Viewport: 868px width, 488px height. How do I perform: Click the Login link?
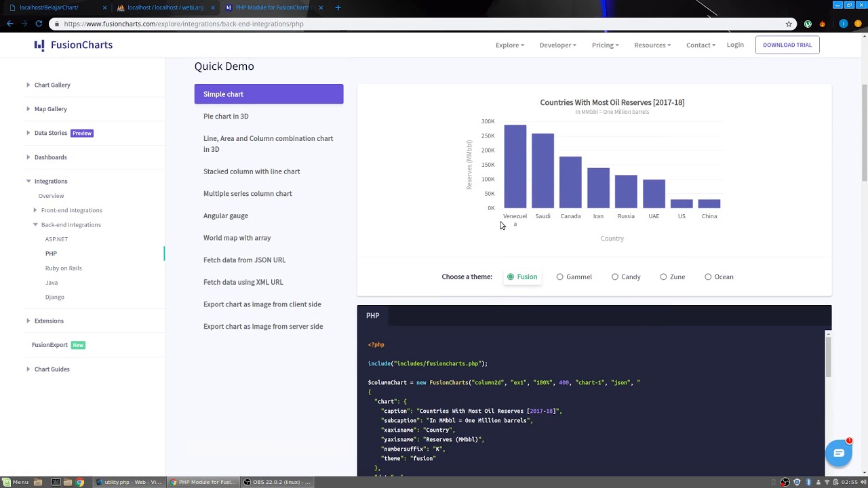click(735, 45)
